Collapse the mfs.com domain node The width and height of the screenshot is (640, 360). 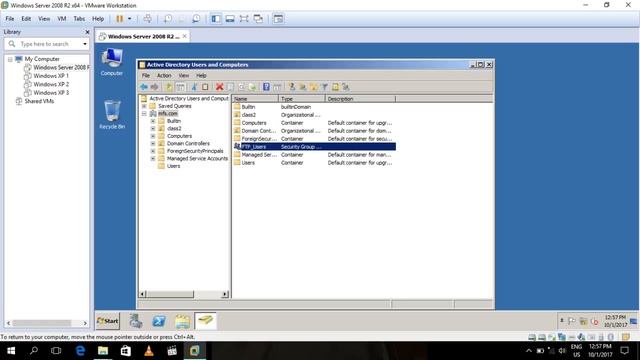pyautogui.click(x=144, y=113)
